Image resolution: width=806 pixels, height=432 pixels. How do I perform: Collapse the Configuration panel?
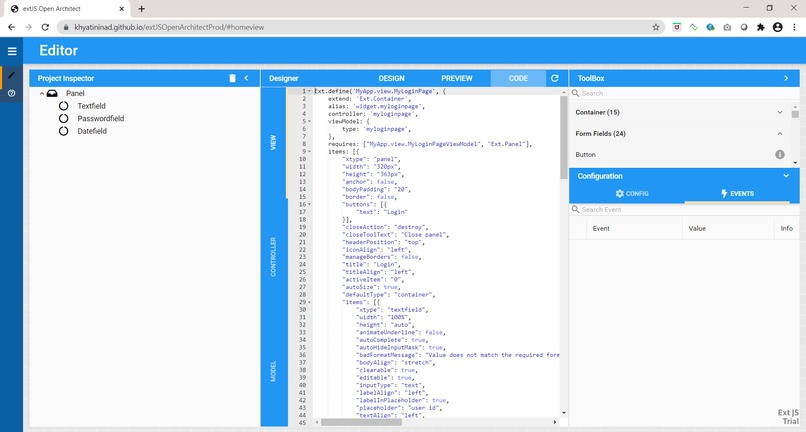(786, 176)
